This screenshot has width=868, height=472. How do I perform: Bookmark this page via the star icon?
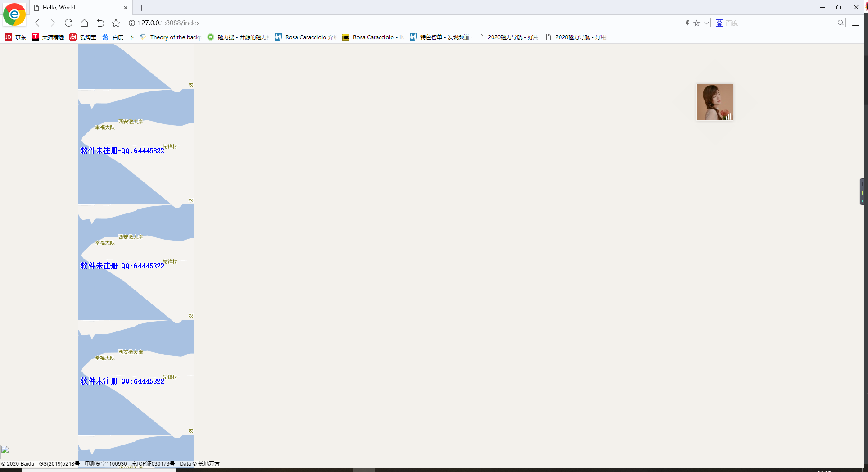(x=116, y=23)
